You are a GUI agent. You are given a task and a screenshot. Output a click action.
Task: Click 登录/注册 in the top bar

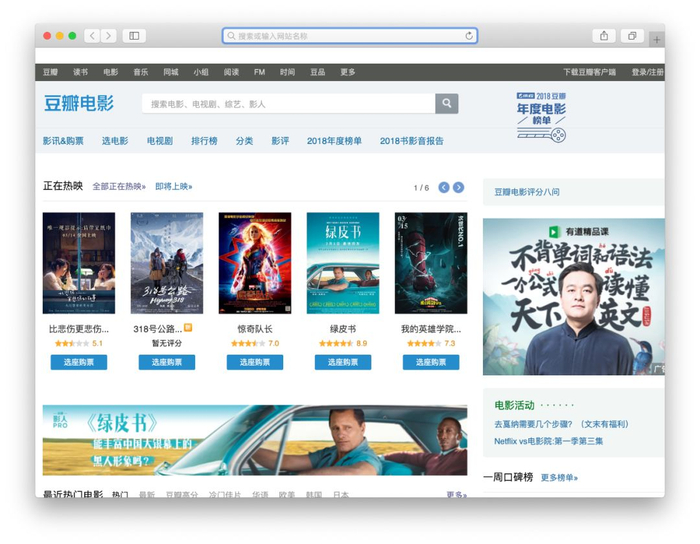pyautogui.click(x=647, y=72)
